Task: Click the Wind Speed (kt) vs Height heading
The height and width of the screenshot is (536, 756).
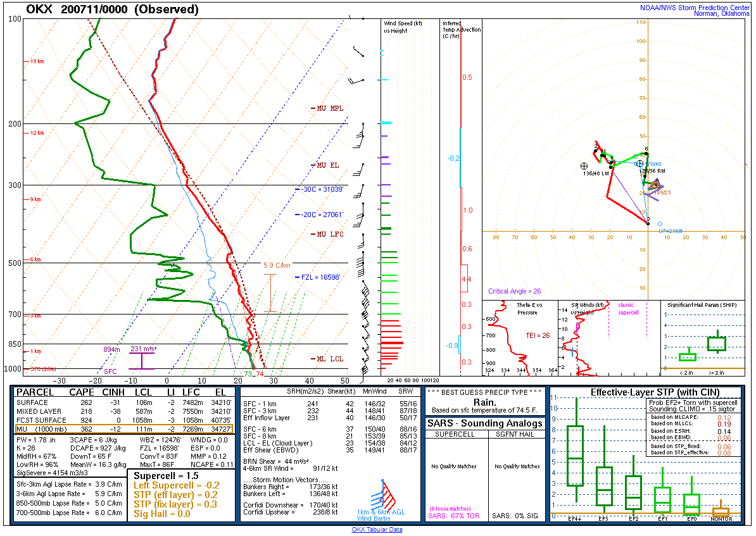Action: (x=403, y=27)
